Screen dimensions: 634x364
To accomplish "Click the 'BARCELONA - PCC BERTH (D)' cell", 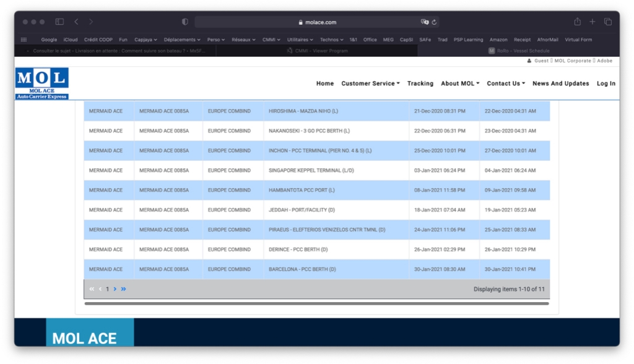I will [x=336, y=269].
